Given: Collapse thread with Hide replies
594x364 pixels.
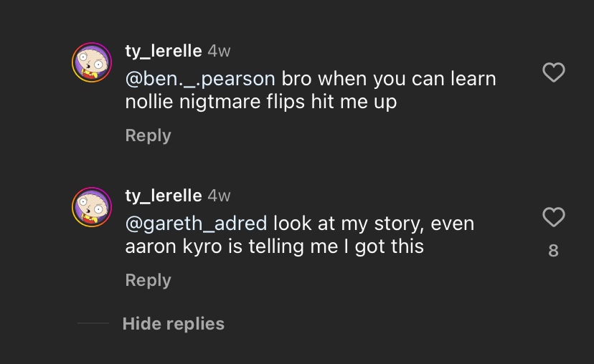Looking at the screenshot, I should click(173, 324).
